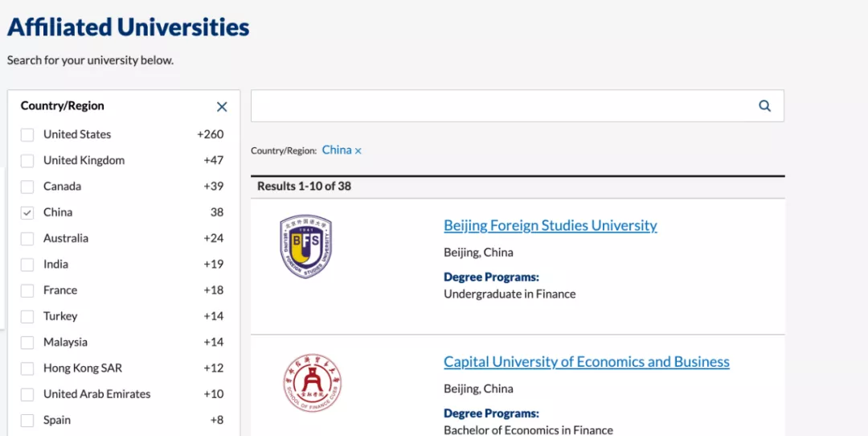Open Beijing Foreign Studies University link
The height and width of the screenshot is (436, 868).
(x=550, y=226)
